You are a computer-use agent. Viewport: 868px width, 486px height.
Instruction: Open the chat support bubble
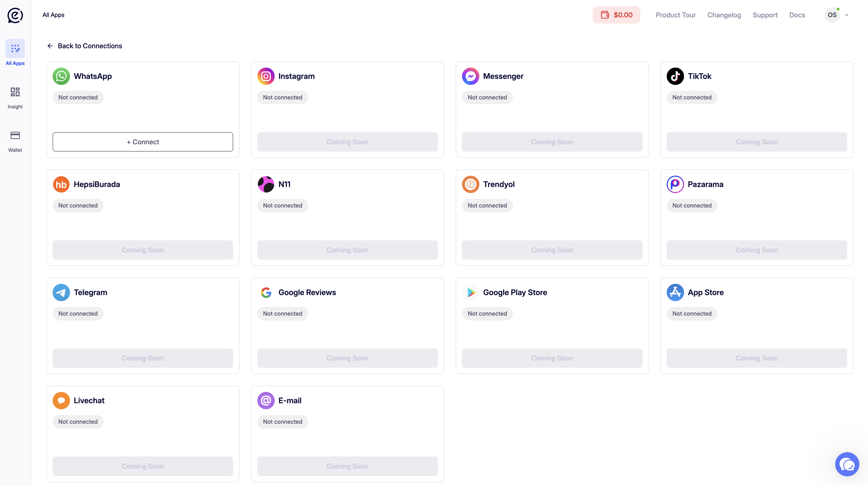(847, 464)
